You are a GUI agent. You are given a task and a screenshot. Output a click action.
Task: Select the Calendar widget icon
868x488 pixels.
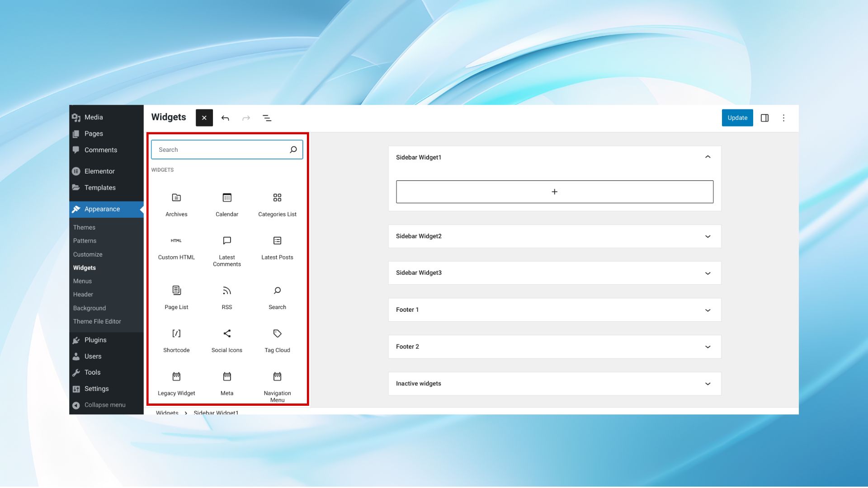227,198
